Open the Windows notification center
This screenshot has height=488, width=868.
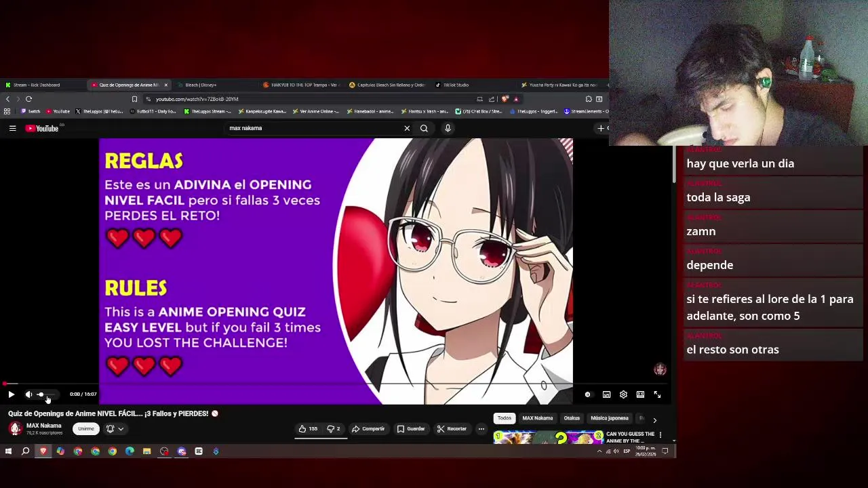click(665, 451)
